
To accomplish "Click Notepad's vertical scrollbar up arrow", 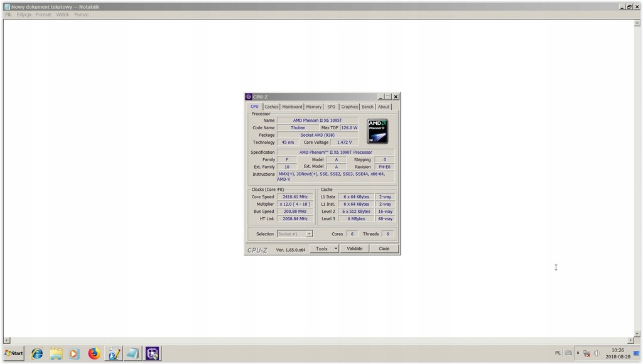I will 637,23.
